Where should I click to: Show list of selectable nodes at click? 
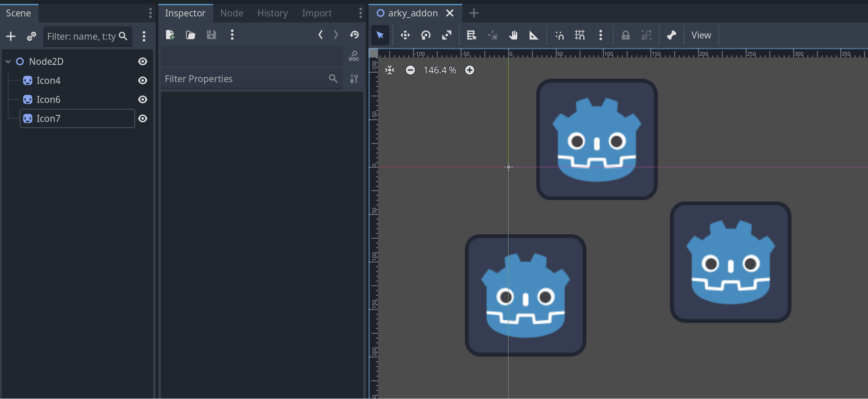472,35
